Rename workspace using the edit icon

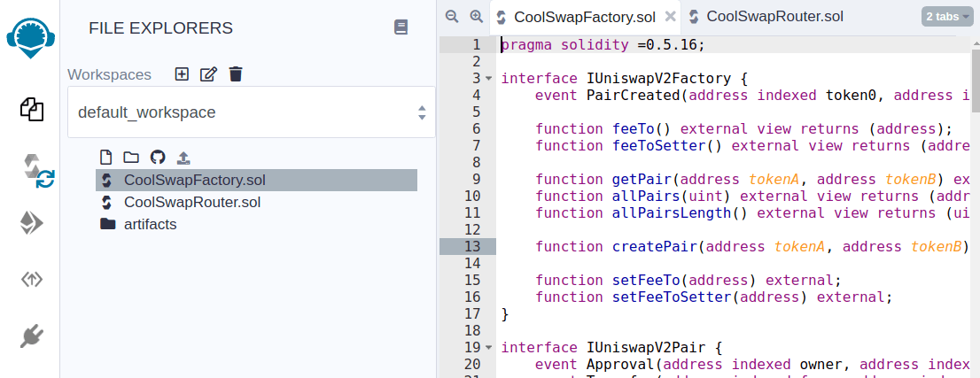pyautogui.click(x=208, y=74)
